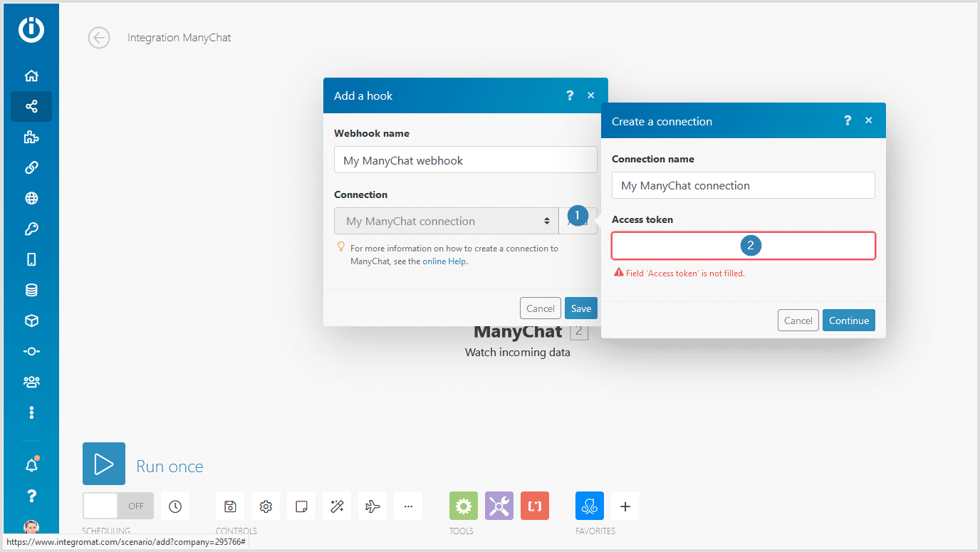
Task: Click the Run once text label
Action: point(170,467)
